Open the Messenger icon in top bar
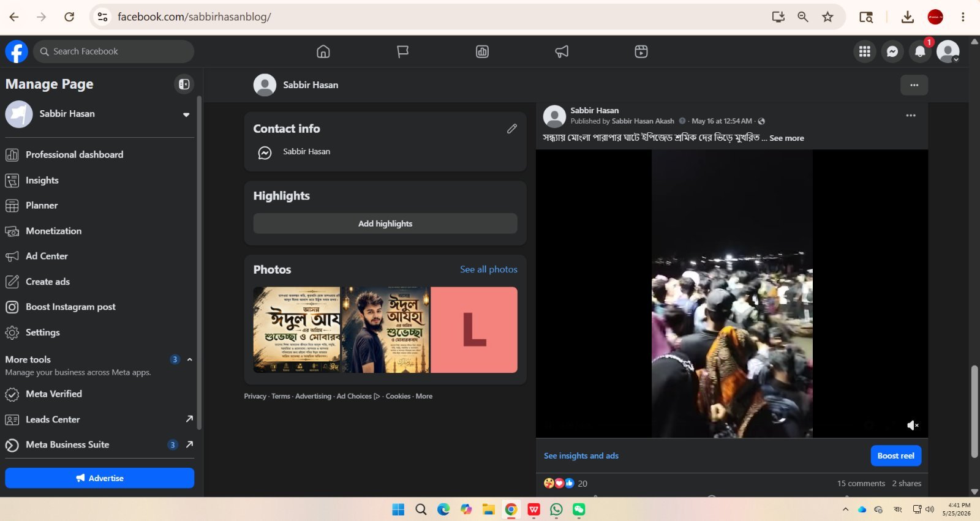This screenshot has height=521, width=980. 892,51
